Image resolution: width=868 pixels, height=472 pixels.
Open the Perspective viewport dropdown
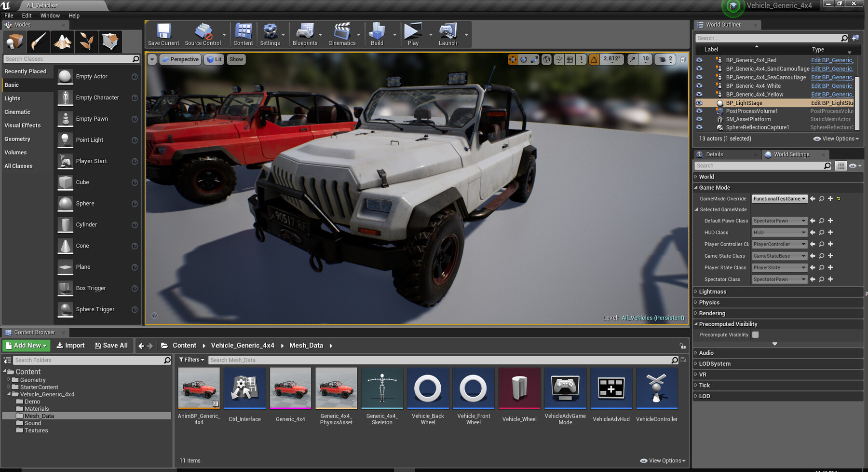tap(180, 59)
